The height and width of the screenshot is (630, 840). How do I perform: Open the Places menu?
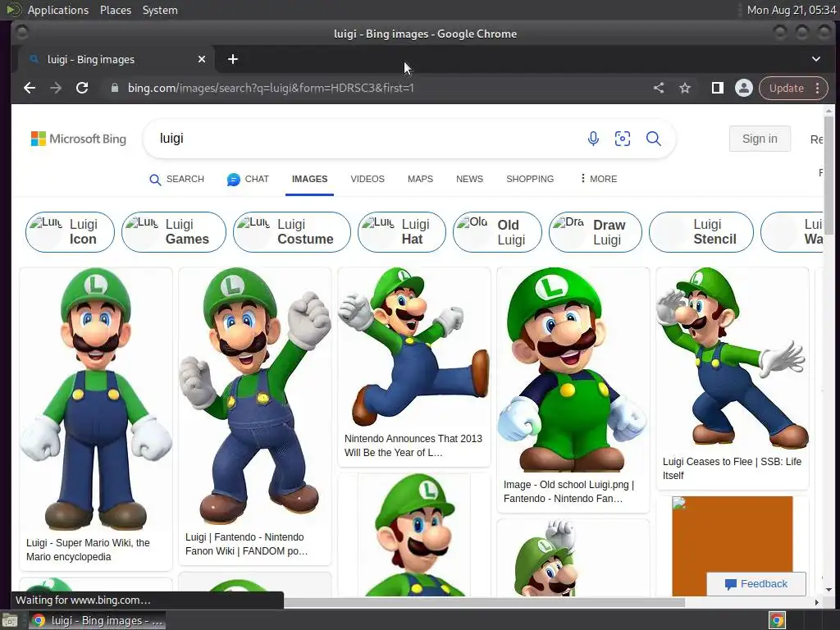click(x=116, y=10)
